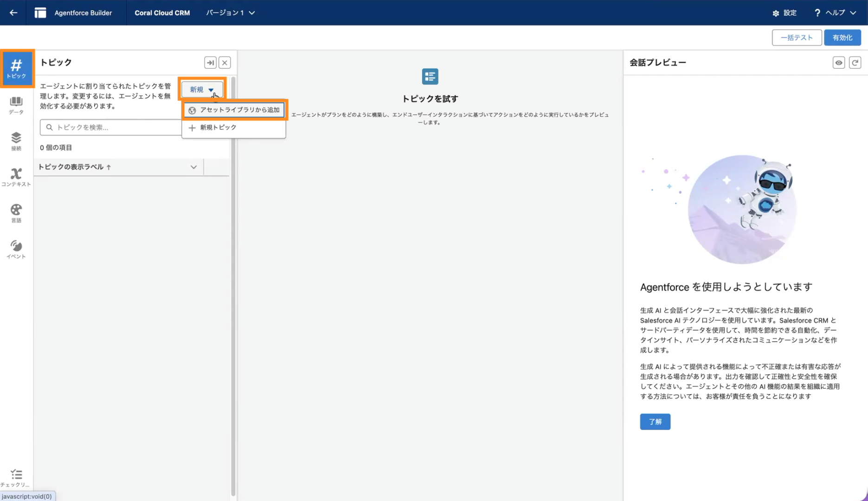This screenshot has width=868, height=501.
Task: Collapse the topic panel with arrow icon
Action: [210, 63]
